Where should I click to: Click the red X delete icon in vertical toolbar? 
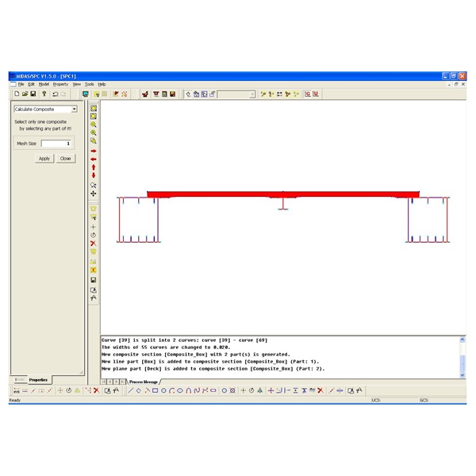(x=93, y=244)
